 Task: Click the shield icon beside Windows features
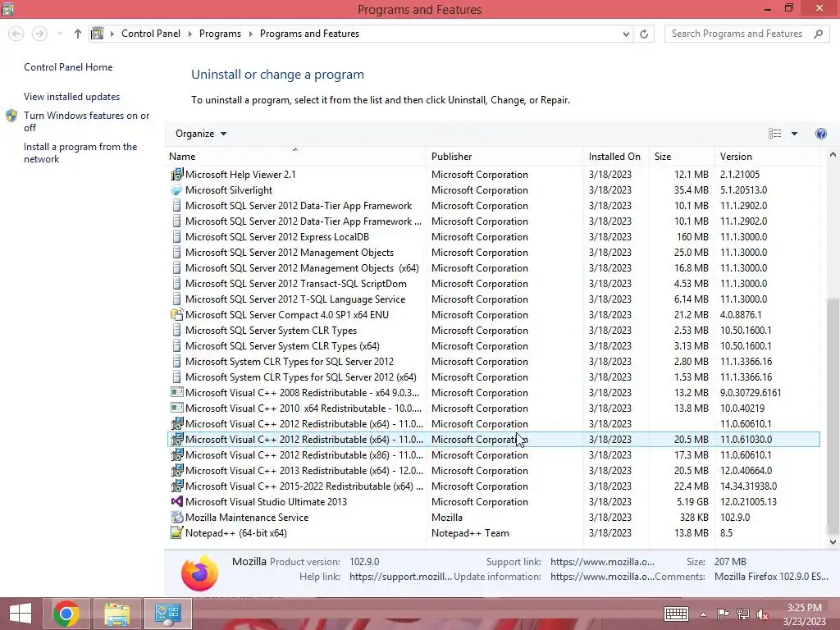coord(11,116)
